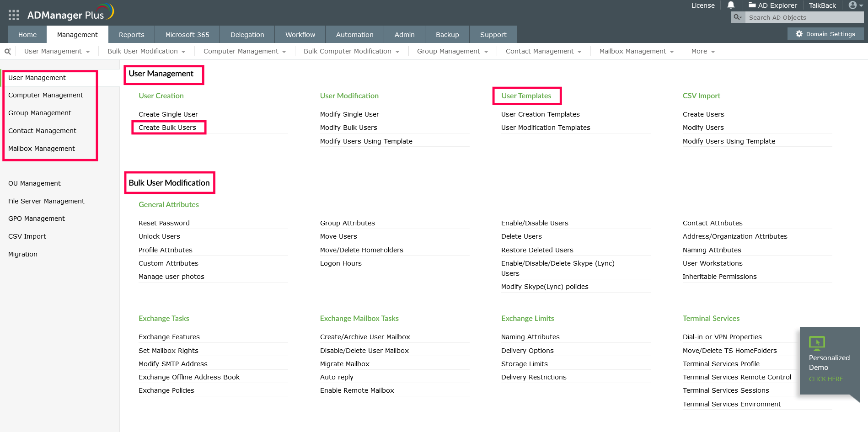The image size is (868, 432).
Task: Switch to the Reports tab
Action: pyautogui.click(x=132, y=34)
